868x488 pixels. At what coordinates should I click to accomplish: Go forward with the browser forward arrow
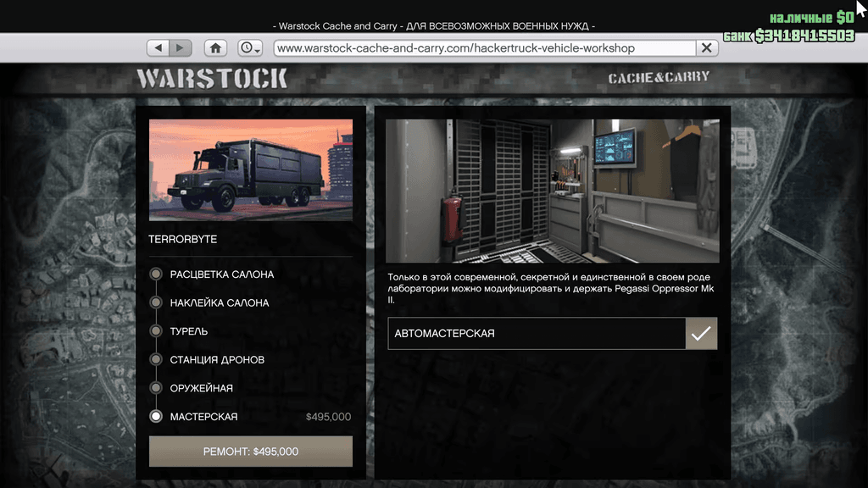pos(181,47)
